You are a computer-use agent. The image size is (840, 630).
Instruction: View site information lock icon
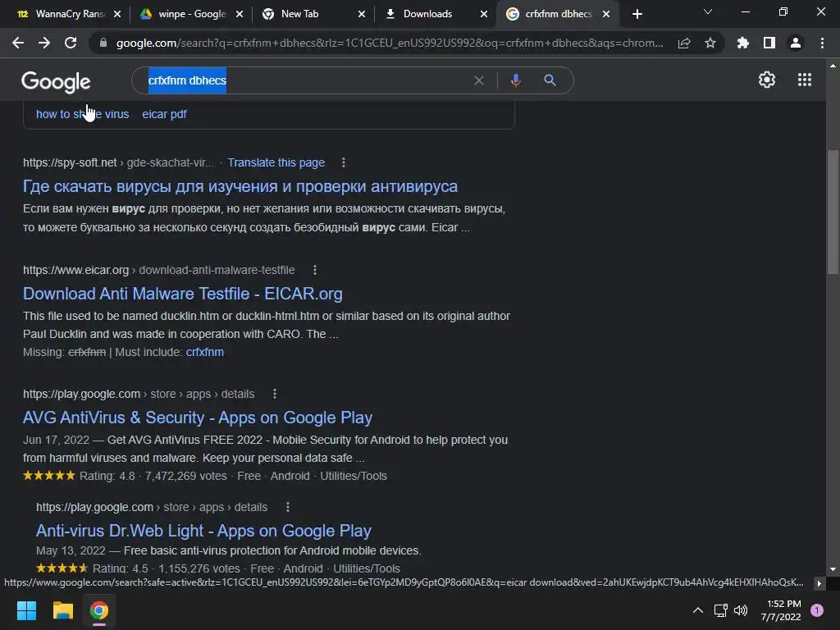103,43
